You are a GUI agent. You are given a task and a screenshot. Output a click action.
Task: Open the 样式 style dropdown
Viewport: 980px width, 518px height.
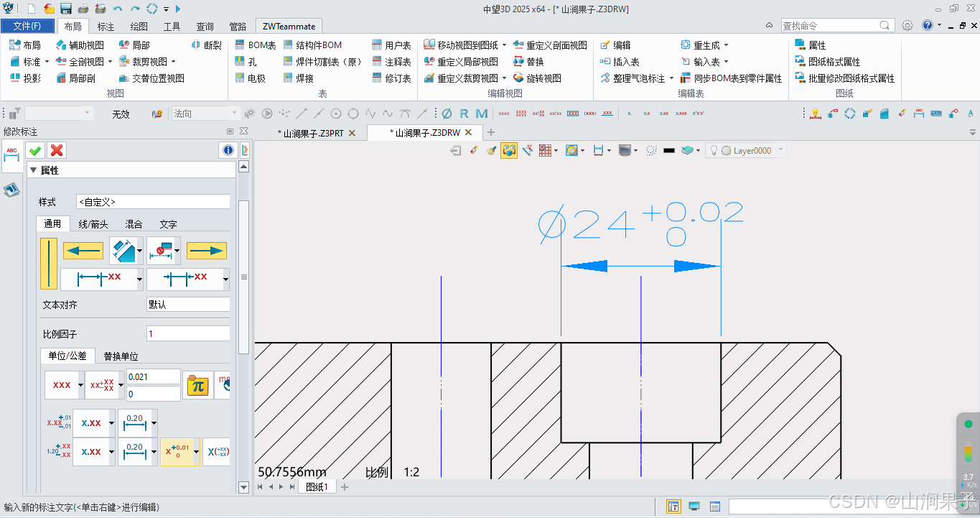coord(153,202)
